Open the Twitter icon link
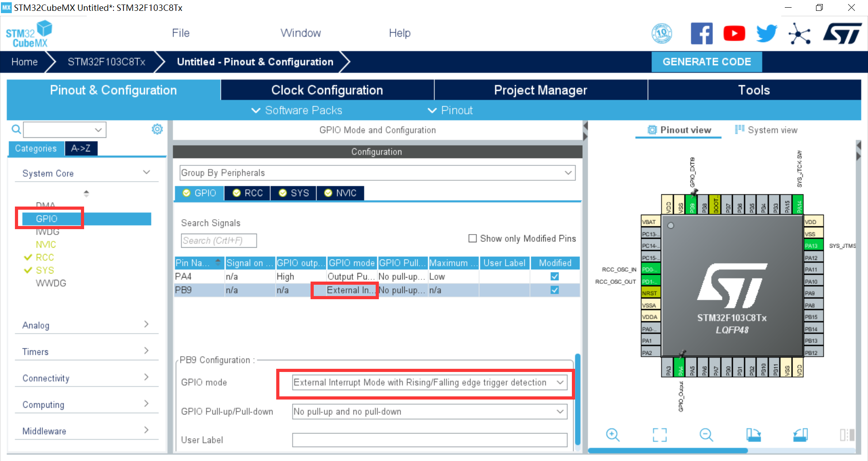 pos(767,33)
